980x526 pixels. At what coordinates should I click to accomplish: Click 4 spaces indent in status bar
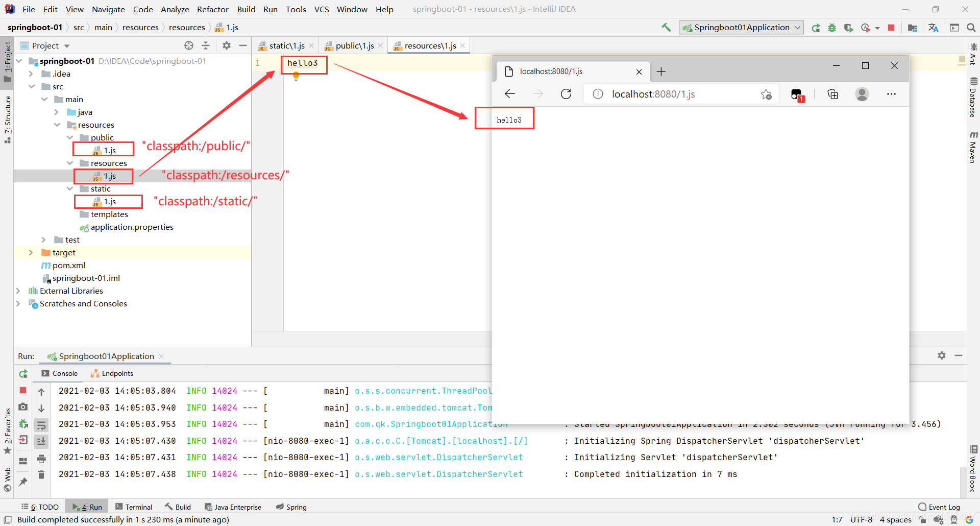click(895, 519)
